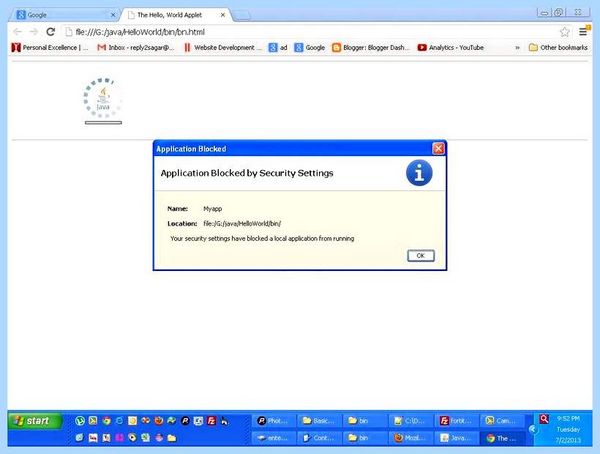Screen dimensions: 600x454
Task: Launch Firefox from quick launch
Action: tap(158, 421)
